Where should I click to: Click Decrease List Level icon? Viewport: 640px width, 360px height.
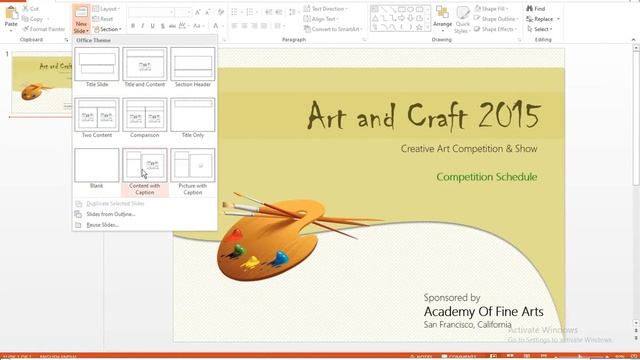point(269,12)
